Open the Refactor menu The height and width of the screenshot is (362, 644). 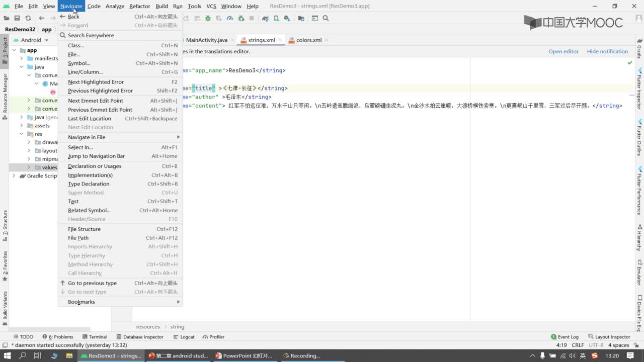click(139, 6)
